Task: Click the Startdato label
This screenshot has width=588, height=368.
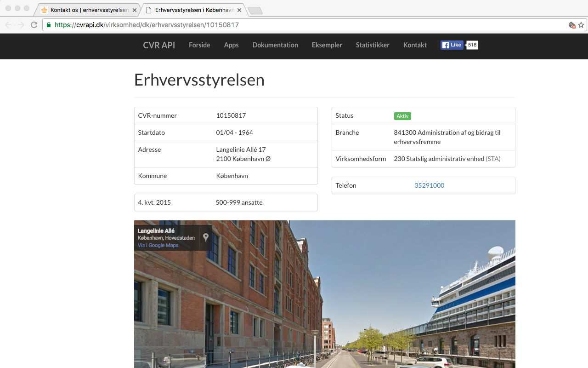Action: click(152, 132)
